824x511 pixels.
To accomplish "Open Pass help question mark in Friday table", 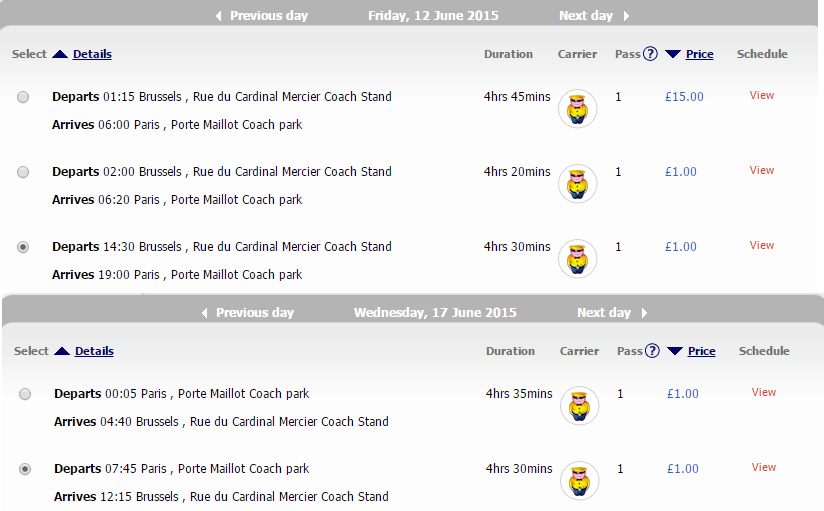I will pos(650,54).
